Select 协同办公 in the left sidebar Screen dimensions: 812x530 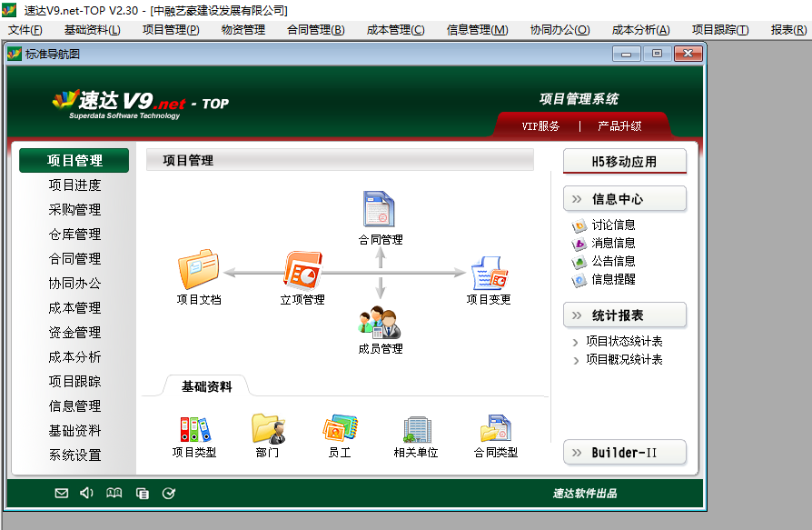coord(74,284)
